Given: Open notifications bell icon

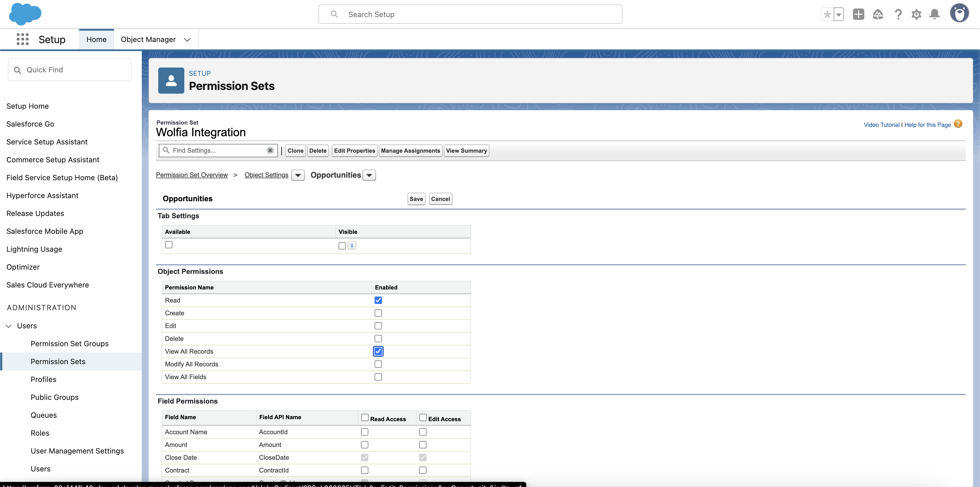Looking at the screenshot, I should 935,14.
